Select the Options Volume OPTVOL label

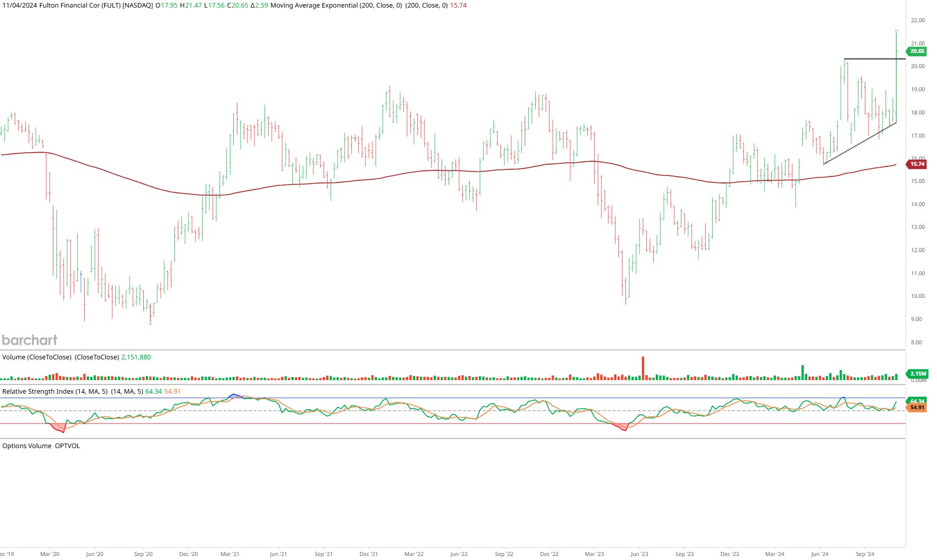[41, 446]
